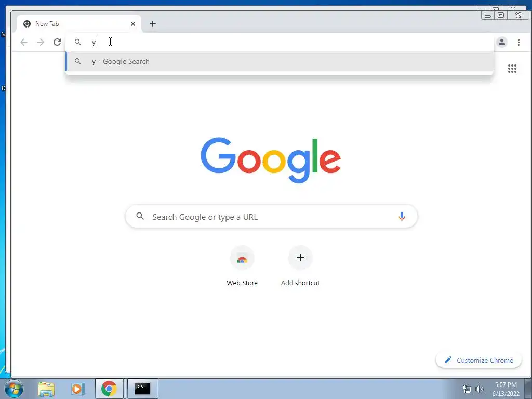Viewport: 532px width, 399px height.
Task: Click the taskbar clock showing 5:07 PM
Action: (x=506, y=389)
